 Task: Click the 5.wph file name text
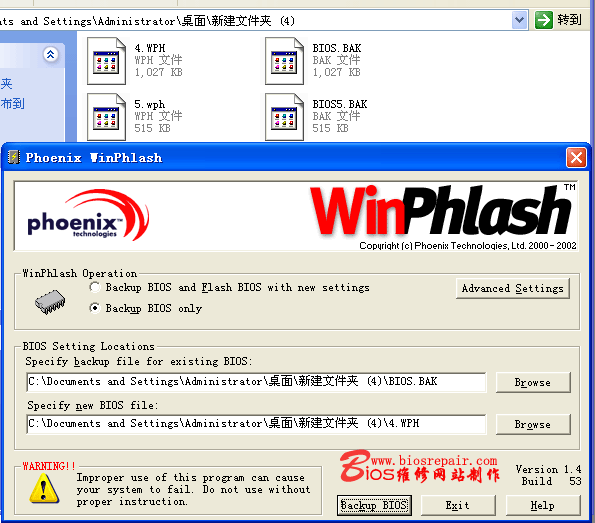coord(150,104)
